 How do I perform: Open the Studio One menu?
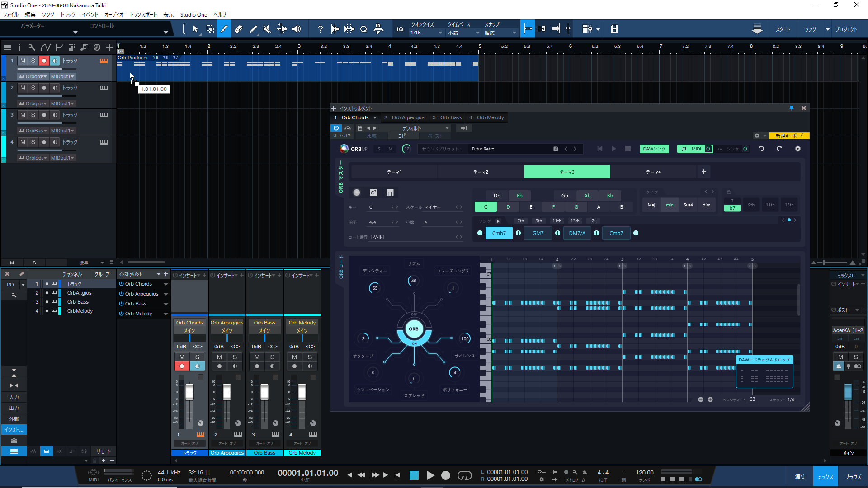[193, 14]
